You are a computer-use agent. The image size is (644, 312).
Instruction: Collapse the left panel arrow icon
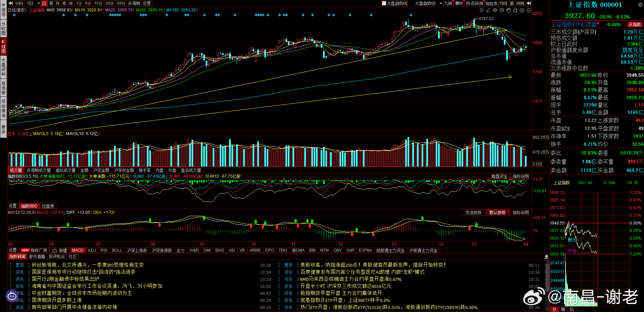(x=11, y=3)
